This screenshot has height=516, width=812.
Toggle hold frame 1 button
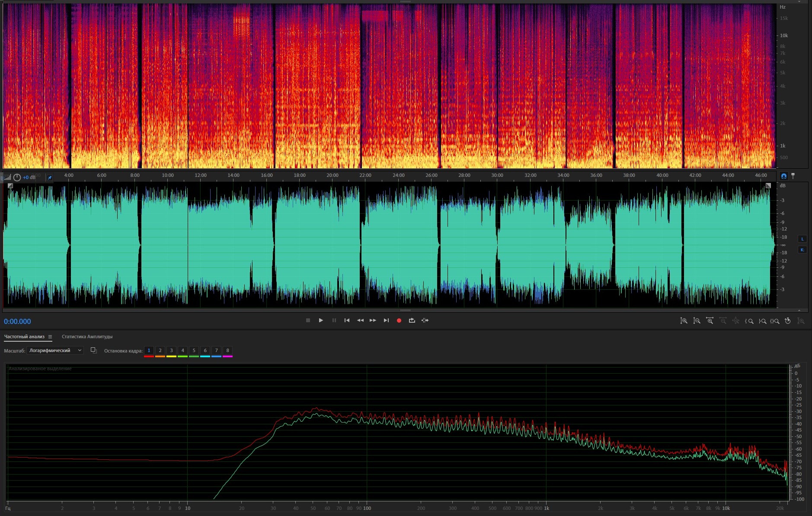(x=149, y=351)
